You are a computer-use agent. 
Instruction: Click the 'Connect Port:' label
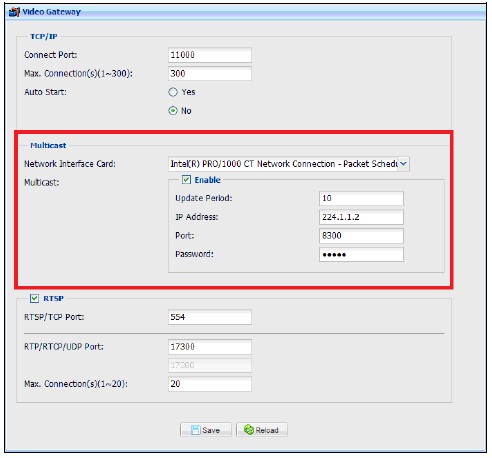pyautogui.click(x=50, y=55)
